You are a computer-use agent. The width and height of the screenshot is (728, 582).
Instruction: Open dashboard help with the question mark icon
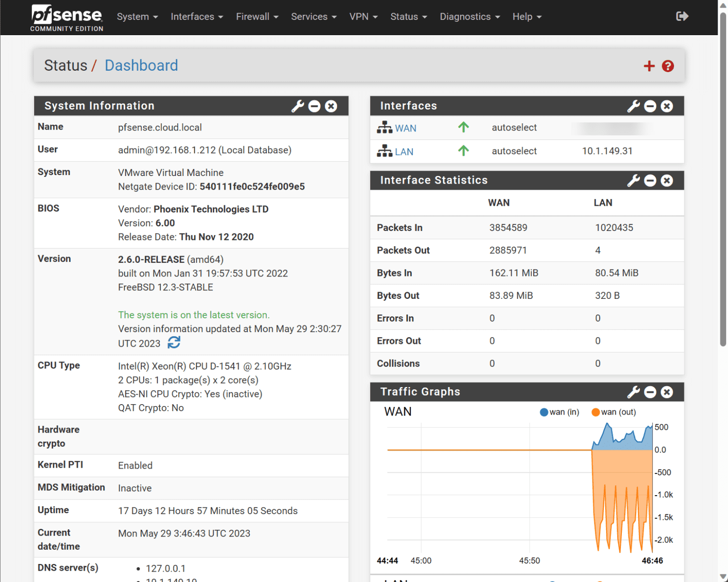pyautogui.click(x=668, y=66)
